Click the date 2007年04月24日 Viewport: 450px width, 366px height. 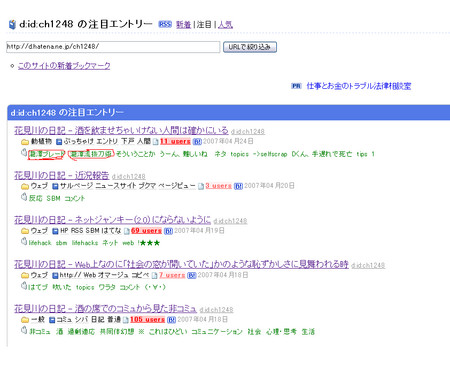pos(228,141)
